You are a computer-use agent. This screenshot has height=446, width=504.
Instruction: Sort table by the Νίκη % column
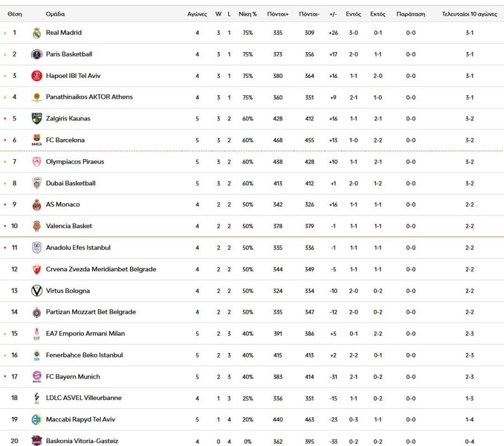click(248, 14)
